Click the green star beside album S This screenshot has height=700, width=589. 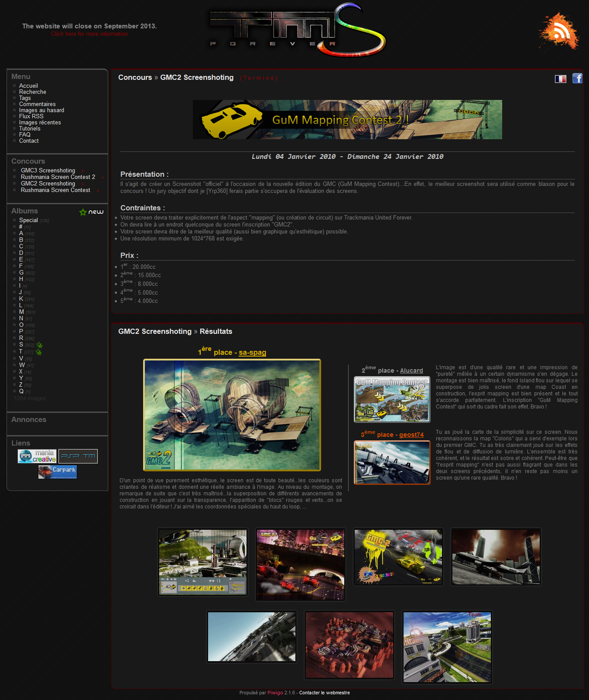pyautogui.click(x=39, y=345)
